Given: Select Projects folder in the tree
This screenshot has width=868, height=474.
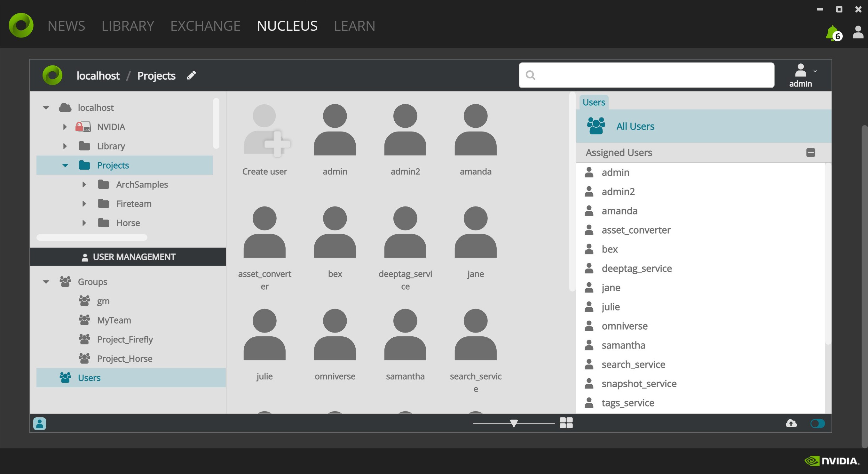Looking at the screenshot, I should 125,165.
